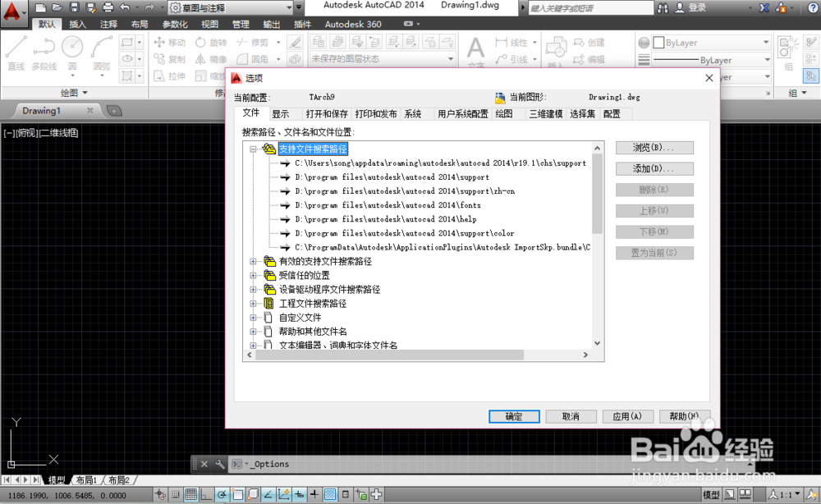Click the Save icon in quick access toolbar

[74, 7]
